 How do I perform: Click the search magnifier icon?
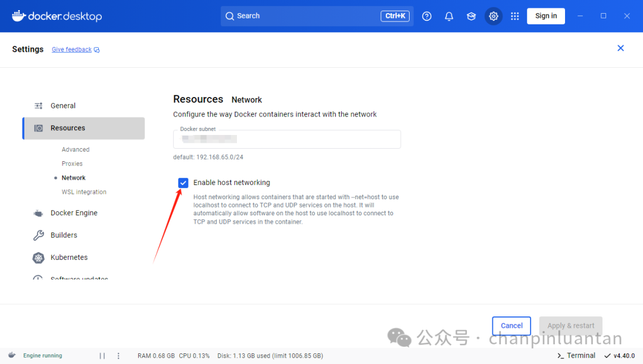[x=230, y=16]
